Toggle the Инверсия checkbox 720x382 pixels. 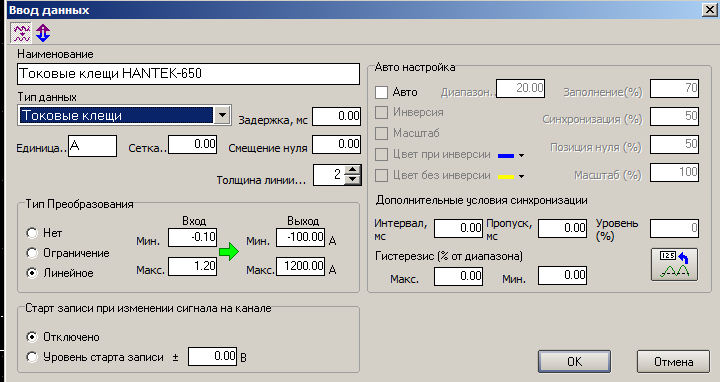382,112
